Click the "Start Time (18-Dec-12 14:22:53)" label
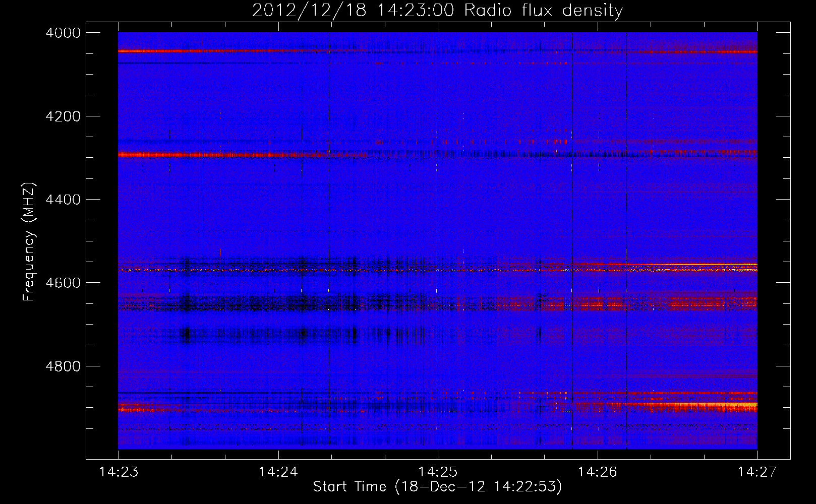The width and height of the screenshot is (816, 504). [x=437, y=487]
